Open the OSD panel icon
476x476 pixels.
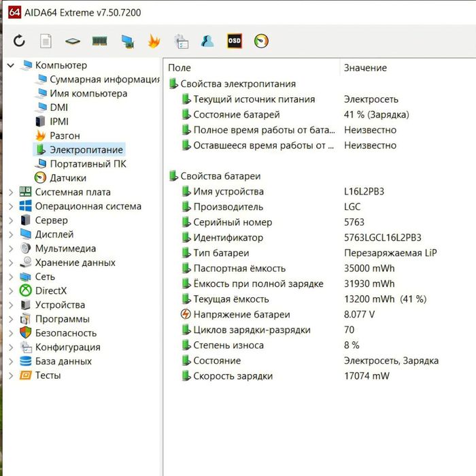(235, 41)
